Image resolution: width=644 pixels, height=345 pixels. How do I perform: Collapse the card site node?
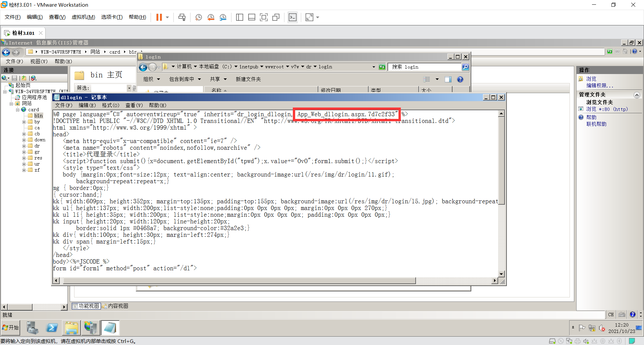point(18,110)
